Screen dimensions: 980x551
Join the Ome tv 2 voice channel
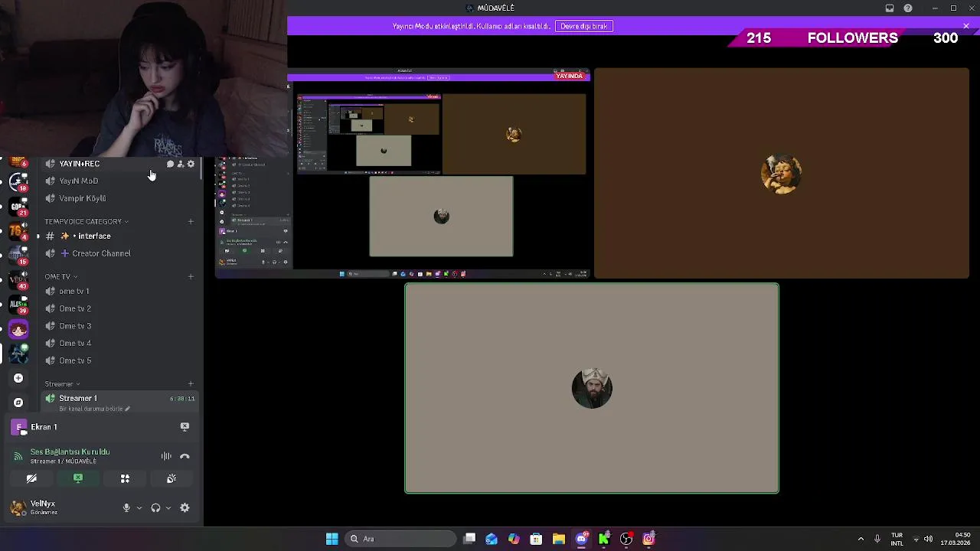[119, 308]
